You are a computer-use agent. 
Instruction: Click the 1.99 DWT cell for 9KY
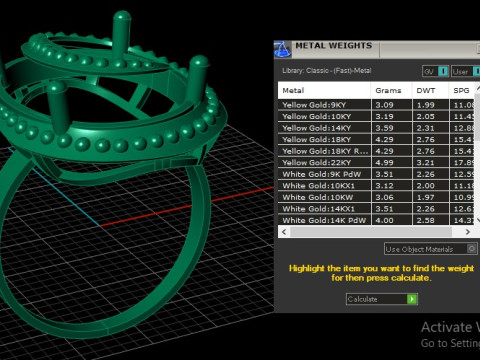(430, 105)
